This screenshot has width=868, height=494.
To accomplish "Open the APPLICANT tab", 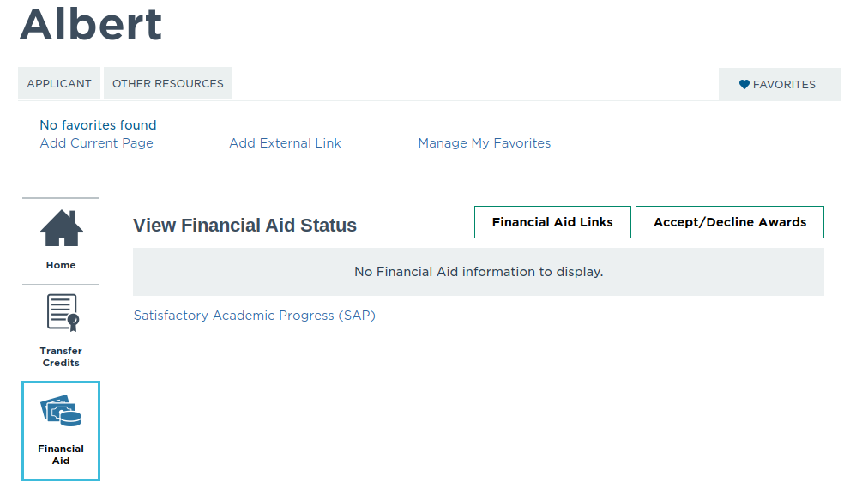I will [x=59, y=84].
